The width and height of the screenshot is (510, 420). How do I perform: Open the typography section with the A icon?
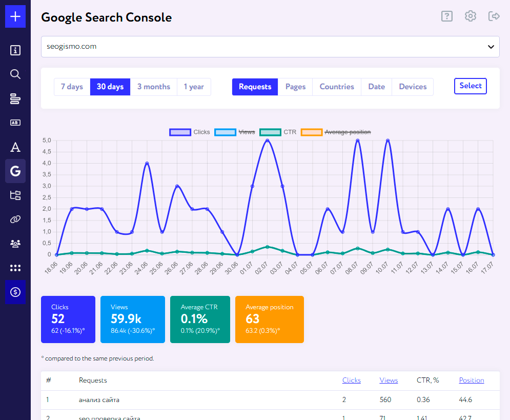[x=15, y=147]
